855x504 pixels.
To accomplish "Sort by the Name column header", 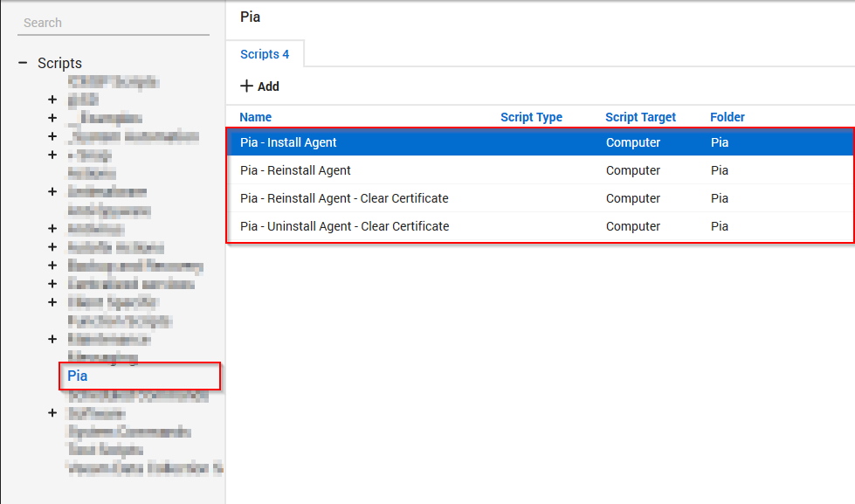I will 256,117.
